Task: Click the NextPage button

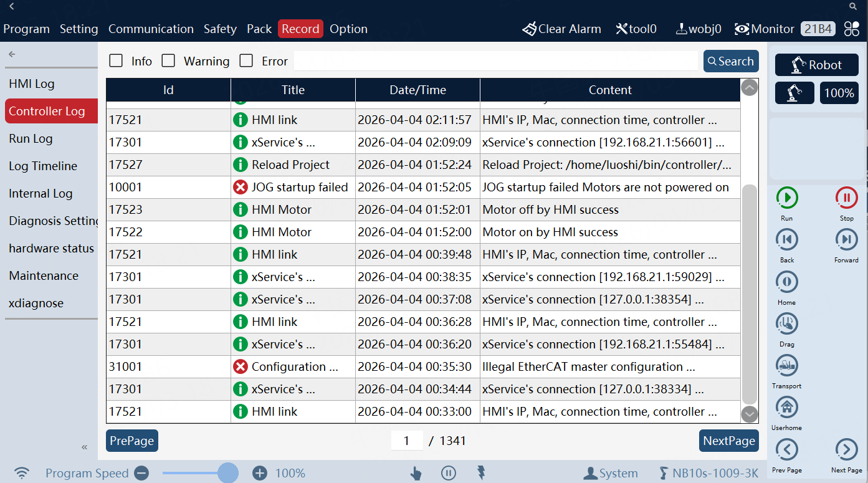Action: (728, 441)
